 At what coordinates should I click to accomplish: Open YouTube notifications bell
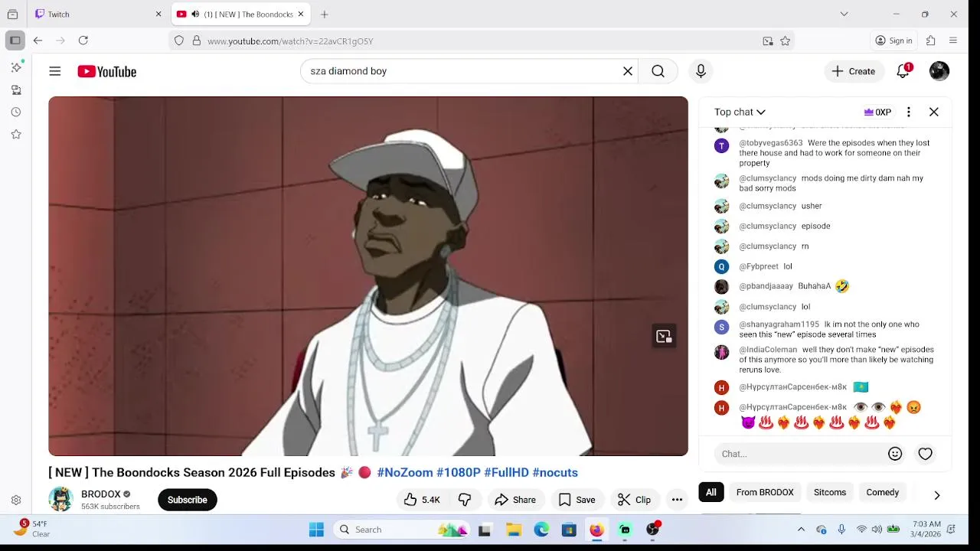903,71
